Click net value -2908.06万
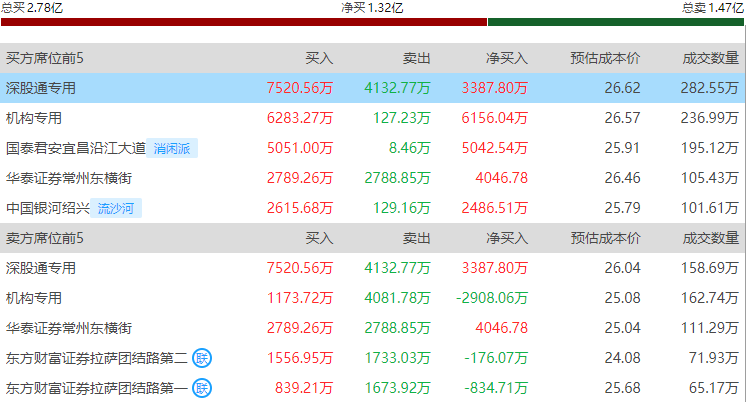This screenshot has height=402, width=746. [x=492, y=298]
